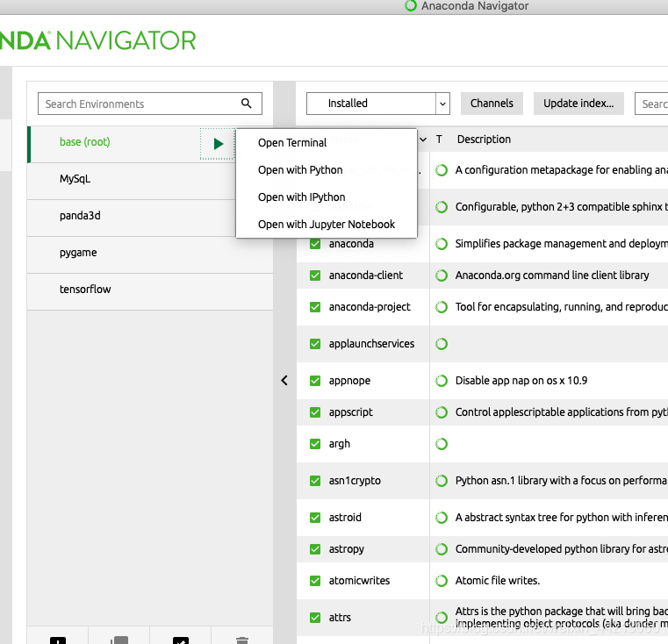Click the asn1crypto package name

tap(355, 481)
